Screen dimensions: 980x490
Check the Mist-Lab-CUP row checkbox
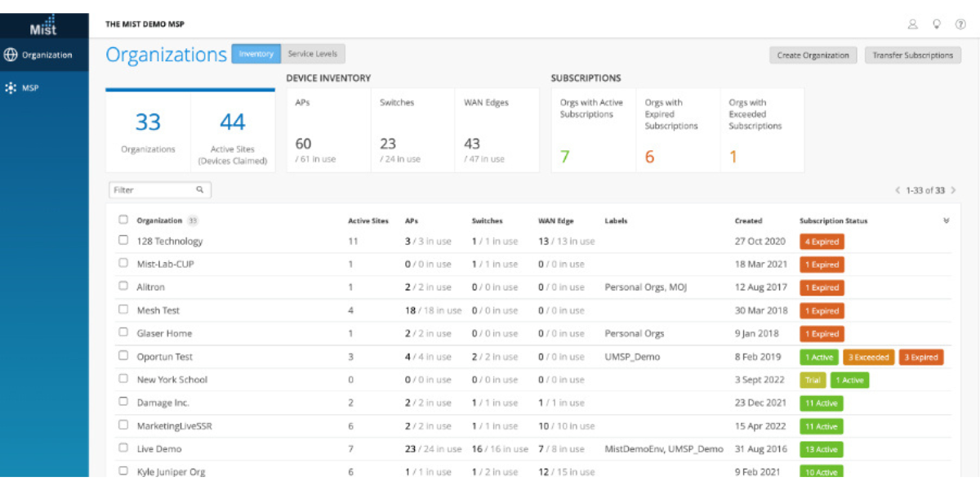(123, 263)
